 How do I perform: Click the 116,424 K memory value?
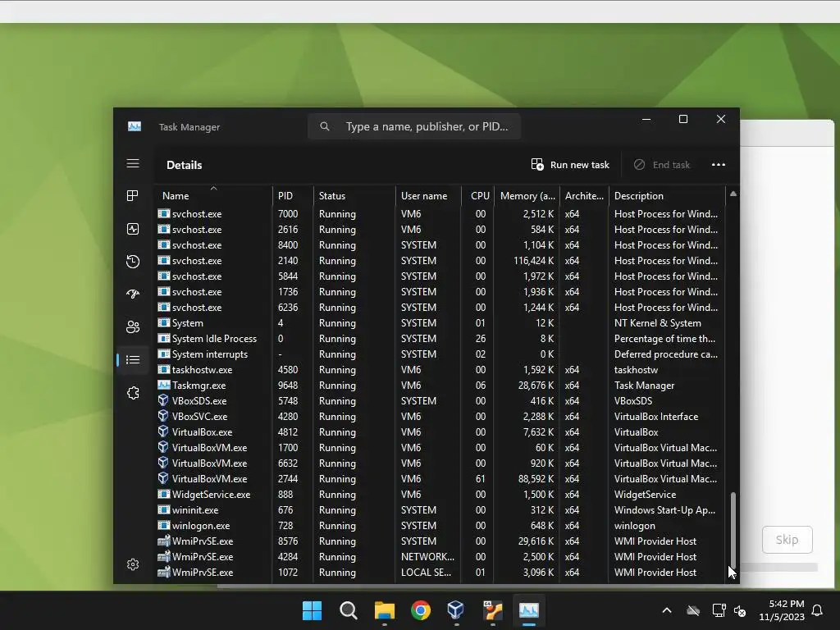click(x=533, y=260)
